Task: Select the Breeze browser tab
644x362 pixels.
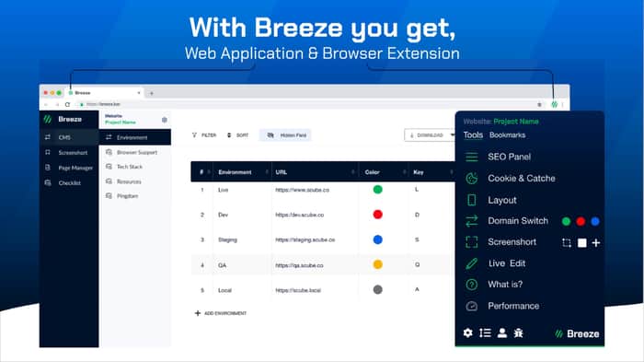Action: pyautogui.click(x=105, y=93)
